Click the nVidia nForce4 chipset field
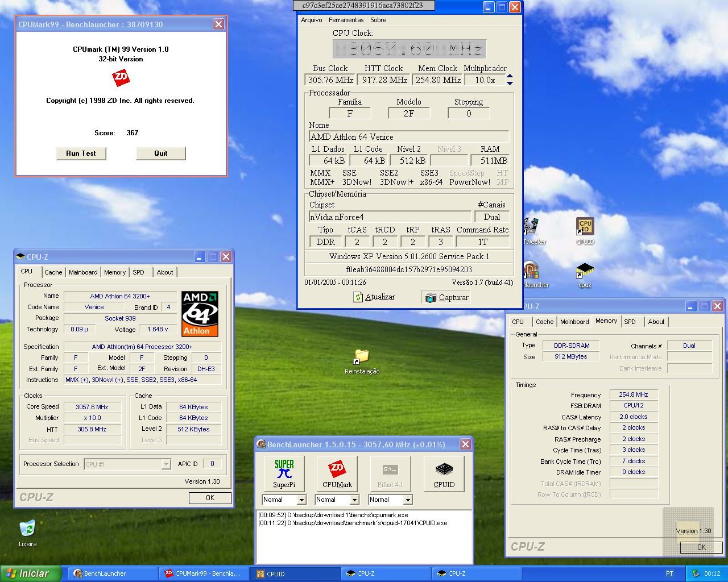Image resolution: width=728 pixels, height=582 pixels. point(390,217)
